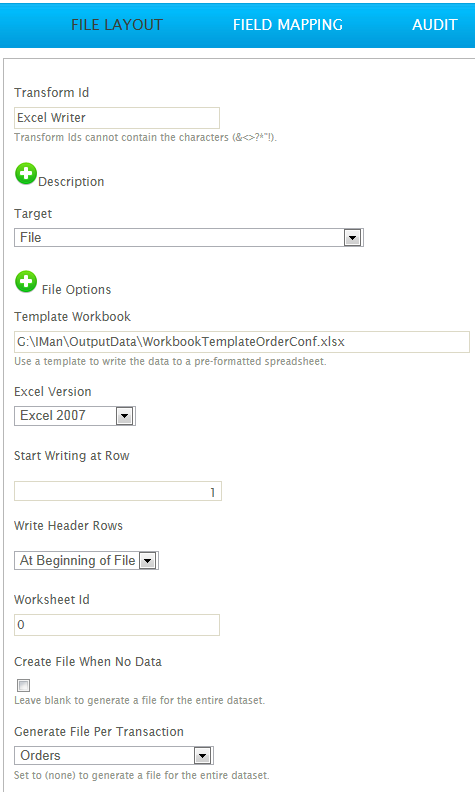Click the Description label link
Viewport: 475px width, 792px height.
(x=71, y=182)
